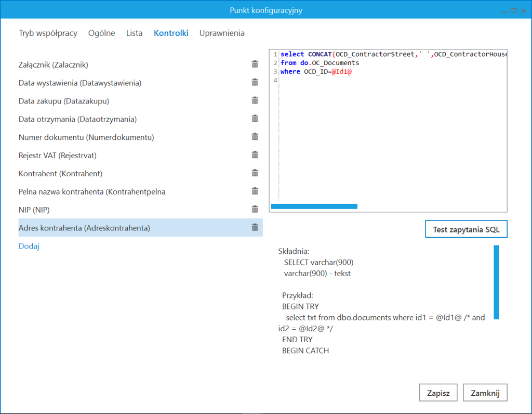532x414 pixels.
Task: Switch to the Lista tab
Action: tap(134, 33)
